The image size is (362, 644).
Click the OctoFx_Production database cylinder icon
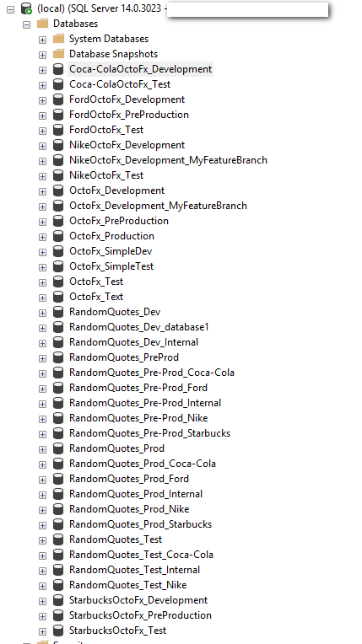pos(58,236)
